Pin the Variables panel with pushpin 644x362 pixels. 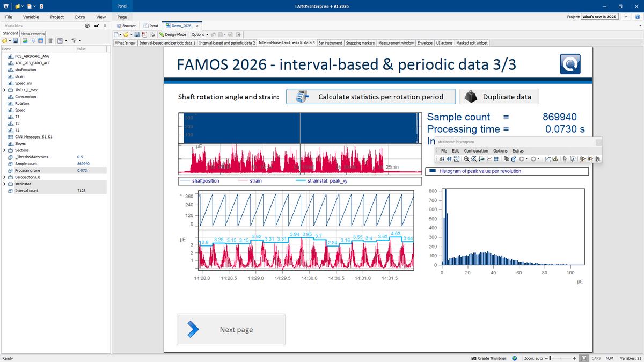pyautogui.click(x=105, y=26)
